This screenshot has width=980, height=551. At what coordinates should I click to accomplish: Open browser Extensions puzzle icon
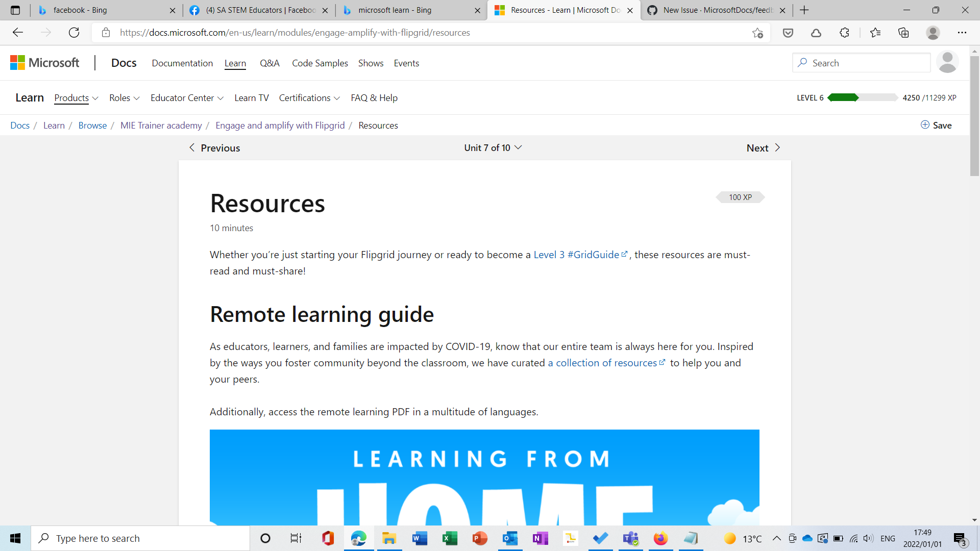pyautogui.click(x=844, y=33)
